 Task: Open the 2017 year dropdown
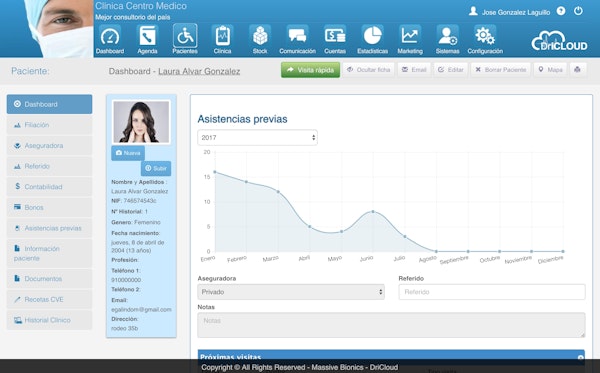[257, 138]
